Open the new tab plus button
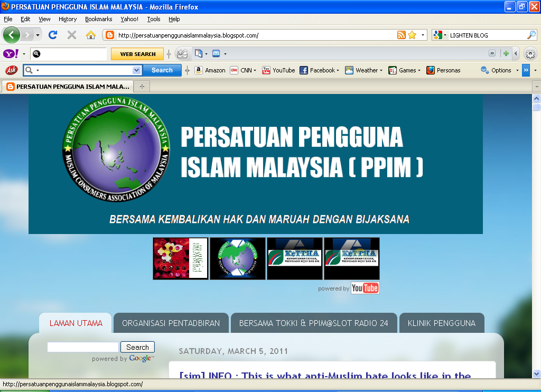Image resolution: width=541 pixels, height=392 pixels. tap(142, 86)
